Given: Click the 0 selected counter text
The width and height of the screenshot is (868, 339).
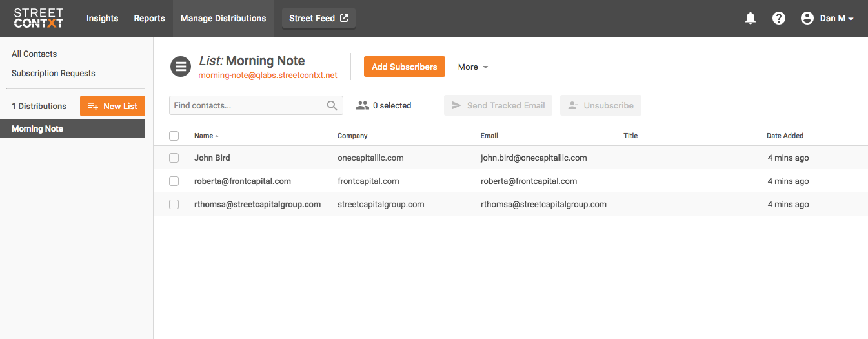Looking at the screenshot, I should click(x=392, y=105).
